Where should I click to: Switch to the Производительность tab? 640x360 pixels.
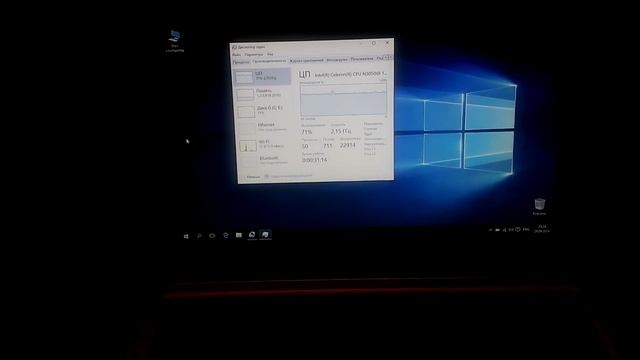click(x=269, y=61)
